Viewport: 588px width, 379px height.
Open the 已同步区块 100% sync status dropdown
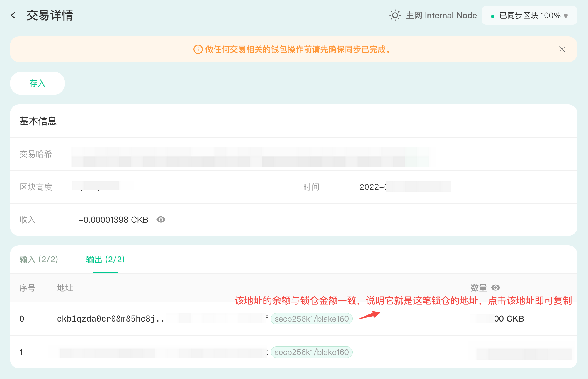(529, 16)
